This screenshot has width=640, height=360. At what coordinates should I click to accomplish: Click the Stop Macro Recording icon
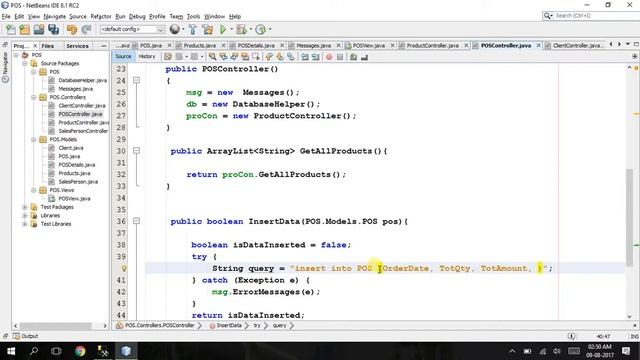pyautogui.click(x=340, y=57)
